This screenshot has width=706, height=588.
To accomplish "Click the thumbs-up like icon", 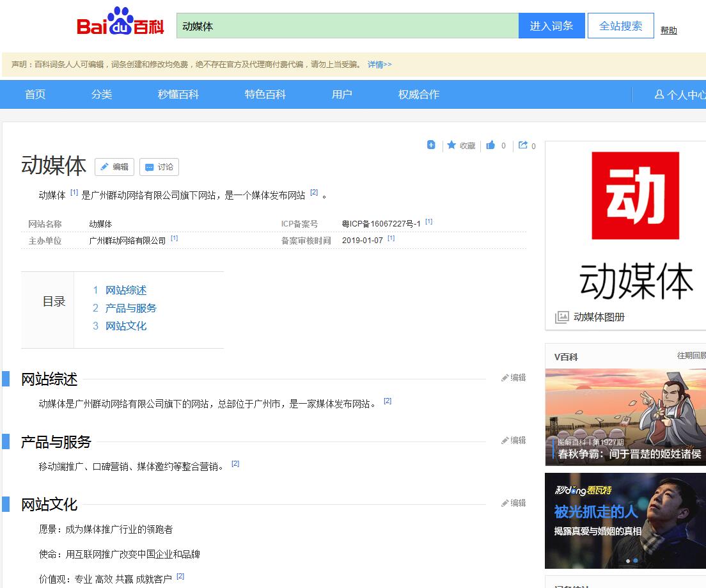I will pos(490,145).
